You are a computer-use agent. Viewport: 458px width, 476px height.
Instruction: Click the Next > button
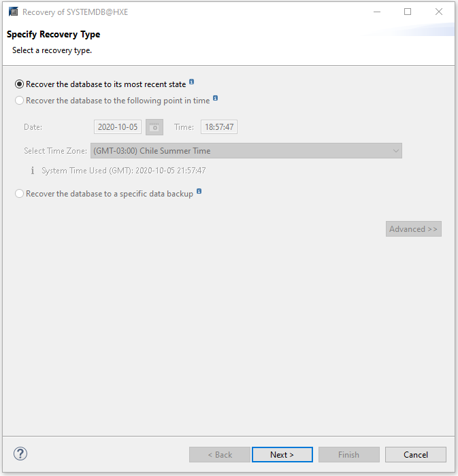(282, 454)
